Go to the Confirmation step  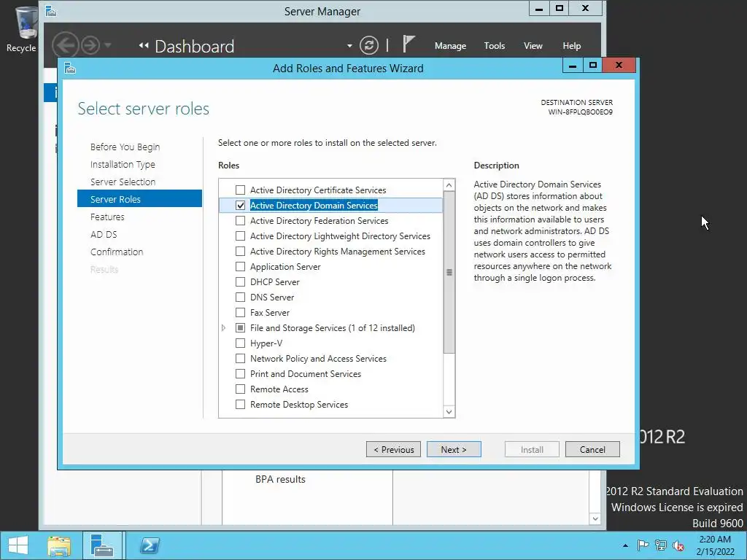point(117,252)
